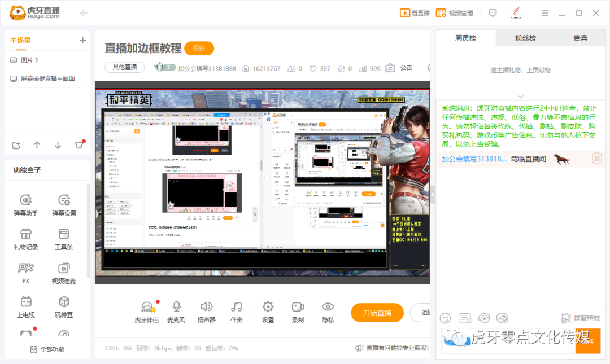Screen dimensions: 610x364
Task: Open the chat color palette icon
Action: pyautogui.click(x=484, y=318)
